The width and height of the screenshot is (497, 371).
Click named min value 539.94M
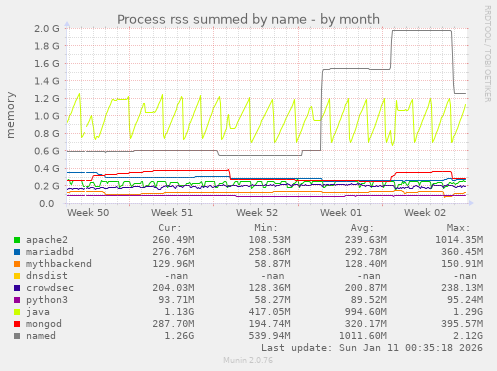coord(269,336)
